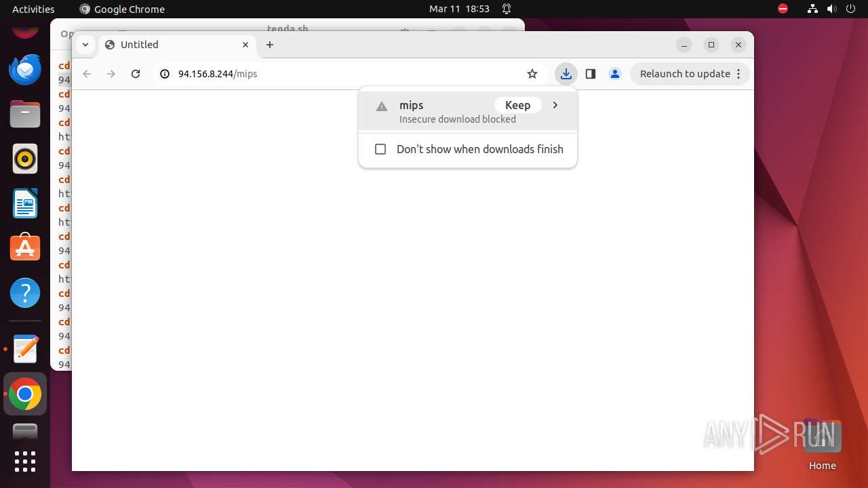
Task: Launch Rhythmbox from dock
Action: (x=25, y=159)
